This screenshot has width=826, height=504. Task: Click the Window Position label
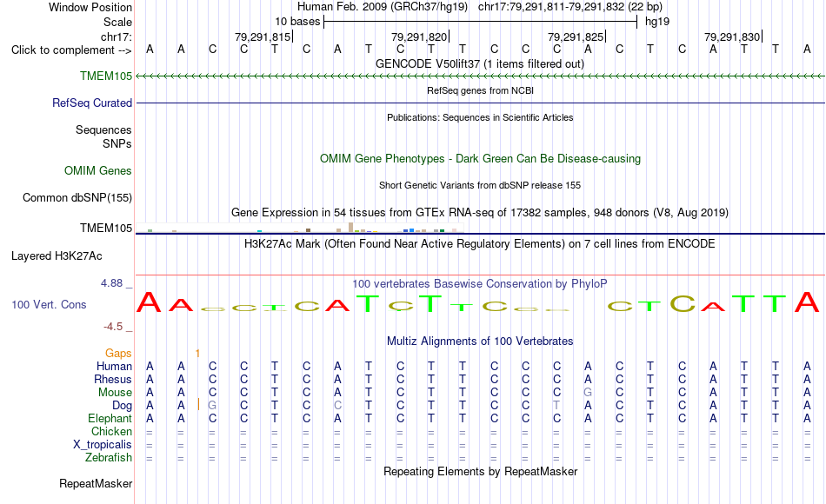[90, 7]
